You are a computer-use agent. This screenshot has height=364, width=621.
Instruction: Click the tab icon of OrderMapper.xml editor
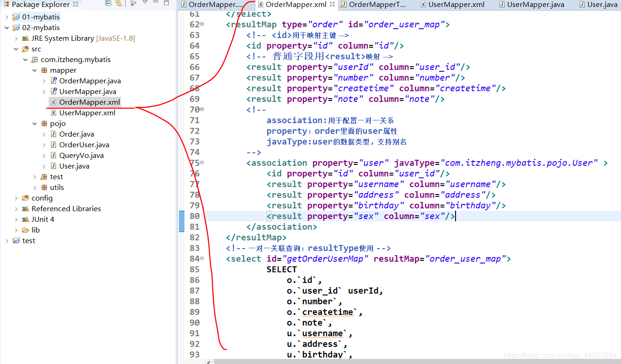[260, 5]
